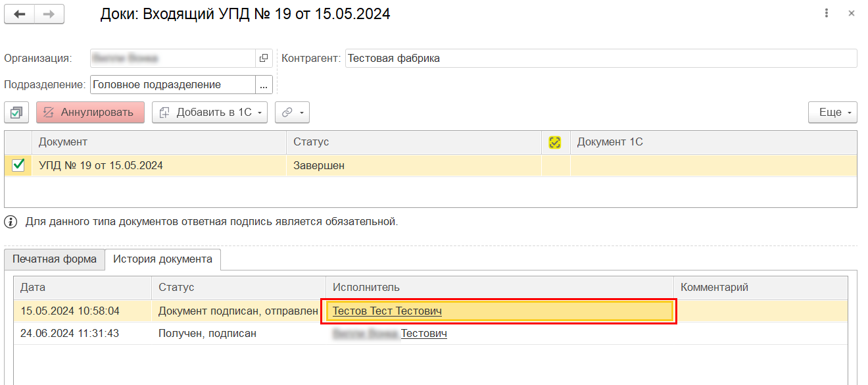Click the ellipsis button beside Подразделение
Image resolution: width=868 pixels, height=385 pixels.
[264, 85]
